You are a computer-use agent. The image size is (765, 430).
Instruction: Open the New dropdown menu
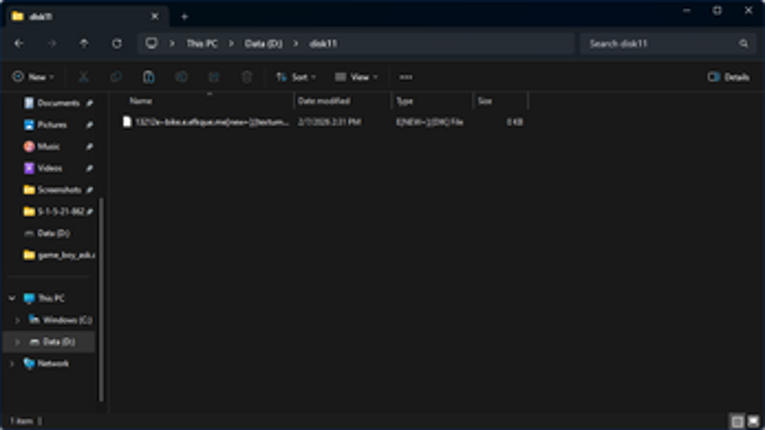click(33, 77)
